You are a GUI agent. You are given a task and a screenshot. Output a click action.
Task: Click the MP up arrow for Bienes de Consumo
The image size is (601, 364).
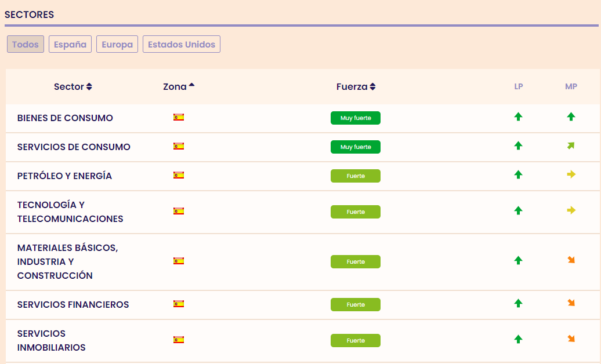tap(571, 117)
